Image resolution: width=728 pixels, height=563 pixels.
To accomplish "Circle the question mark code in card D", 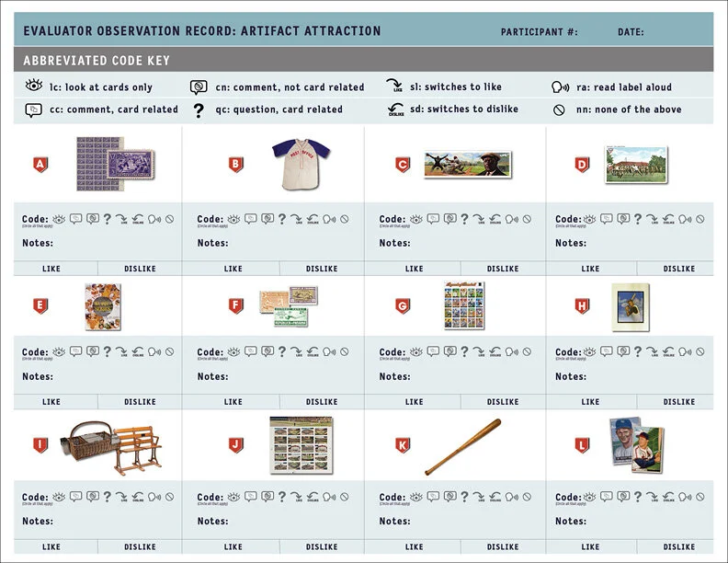I will (638, 219).
